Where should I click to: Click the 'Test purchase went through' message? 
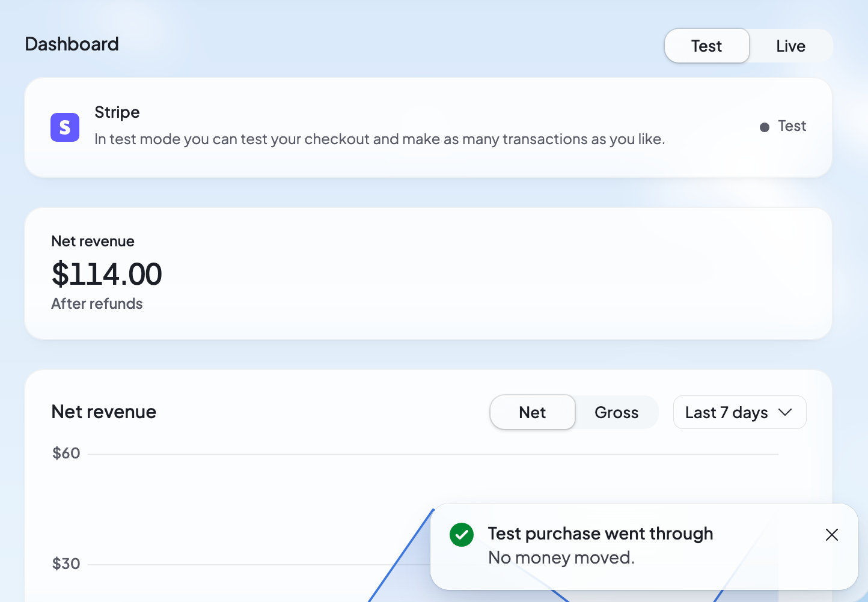[601, 534]
